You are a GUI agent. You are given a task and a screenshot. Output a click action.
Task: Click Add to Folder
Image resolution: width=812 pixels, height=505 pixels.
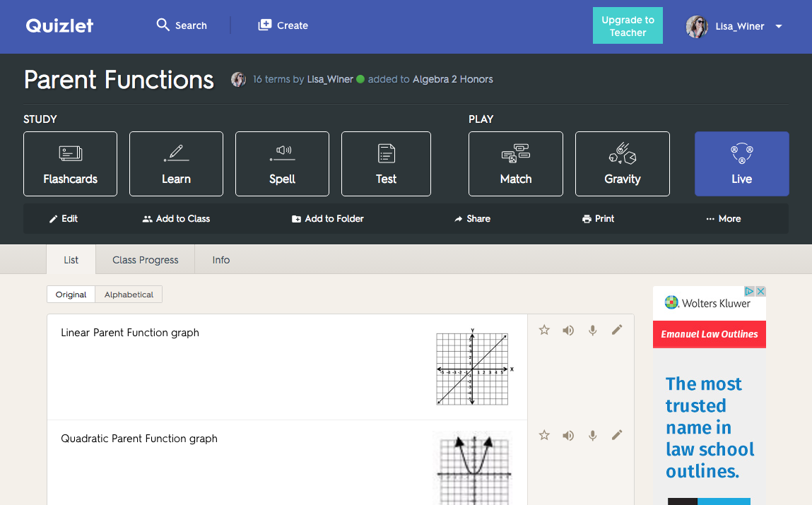tap(328, 219)
